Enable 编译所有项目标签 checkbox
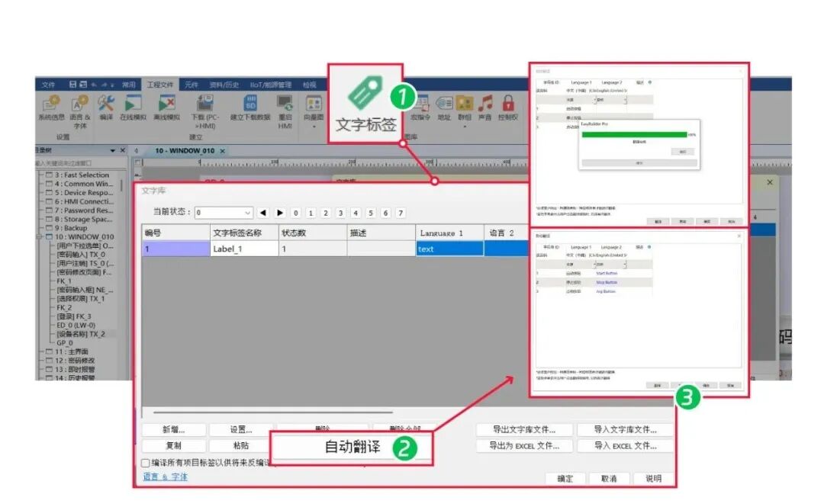Image resolution: width=824 pixels, height=504 pixels. point(146,463)
